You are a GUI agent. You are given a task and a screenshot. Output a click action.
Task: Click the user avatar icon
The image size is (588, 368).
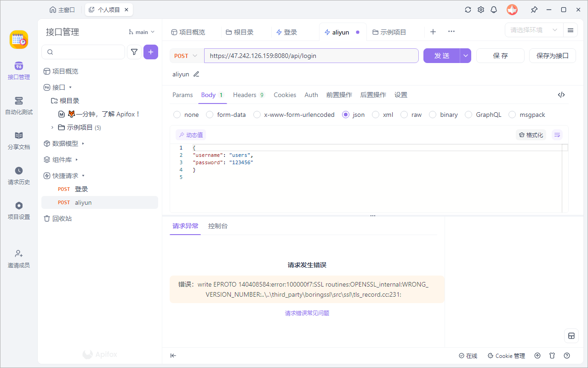tap(512, 10)
